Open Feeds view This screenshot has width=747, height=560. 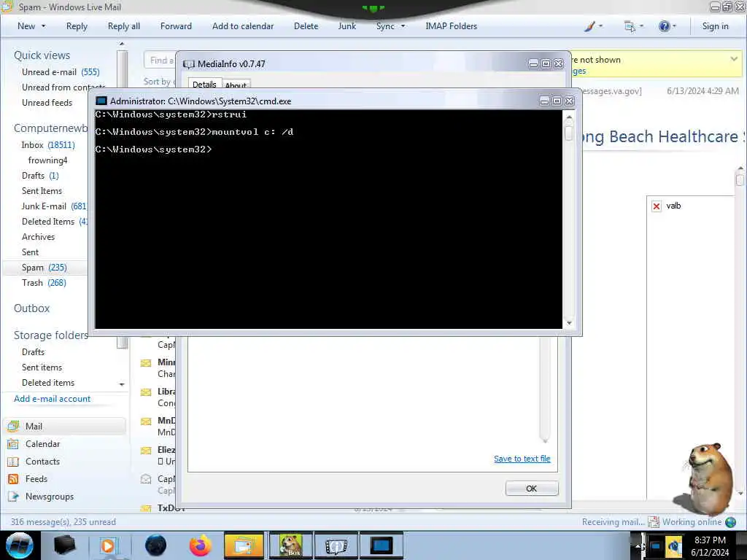pyautogui.click(x=36, y=479)
